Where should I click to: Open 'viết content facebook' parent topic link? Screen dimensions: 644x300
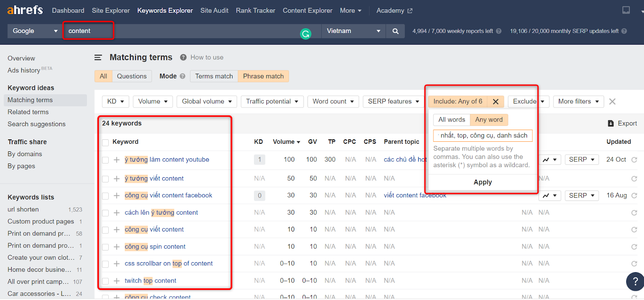pyautogui.click(x=415, y=195)
